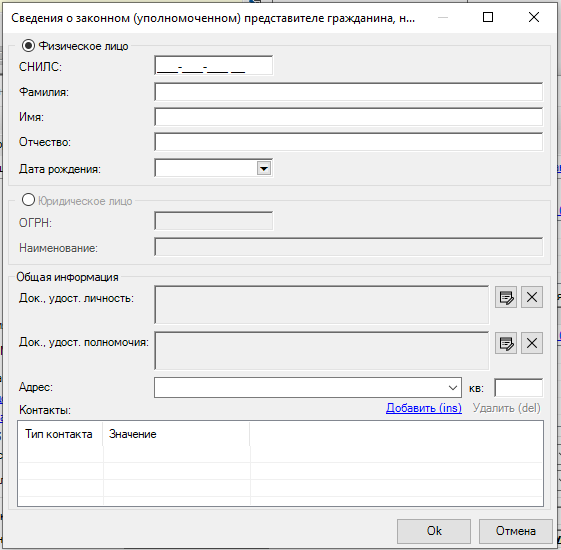Screen dimensions: 561x550
Task: Click into the Имя text field
Action: point(348,117)
